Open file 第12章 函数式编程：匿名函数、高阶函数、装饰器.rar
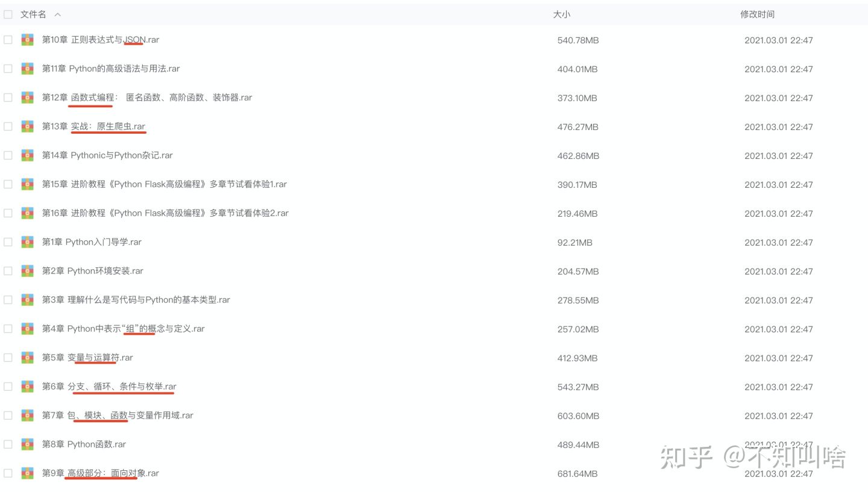Image resolution: width=868 pixels, height=492 pixels. (147, 98)
